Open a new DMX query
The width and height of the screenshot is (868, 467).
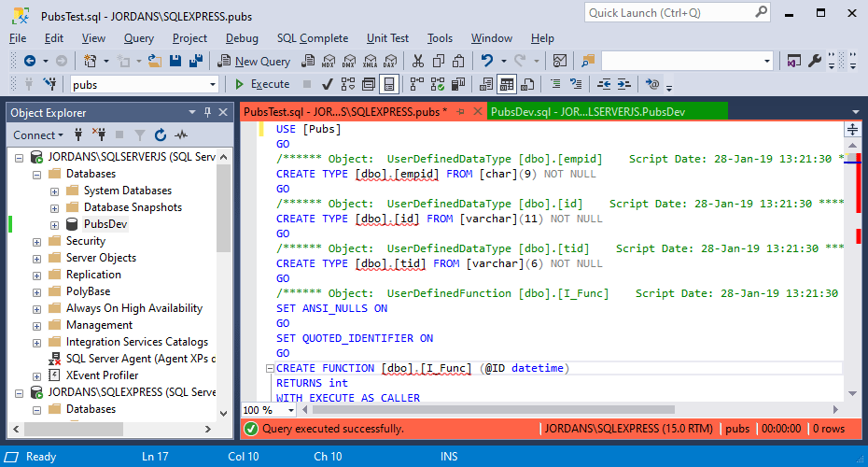[349, 61]
